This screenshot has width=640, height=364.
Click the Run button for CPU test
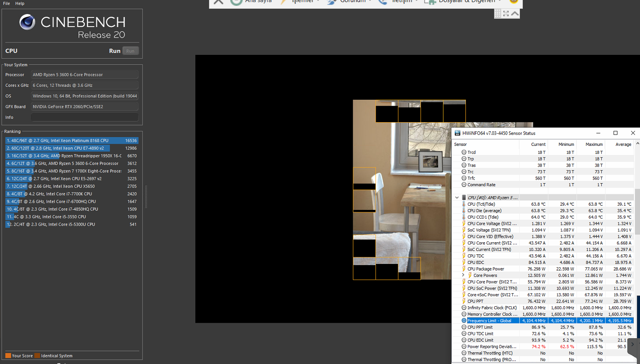click(x=130, y=51)
